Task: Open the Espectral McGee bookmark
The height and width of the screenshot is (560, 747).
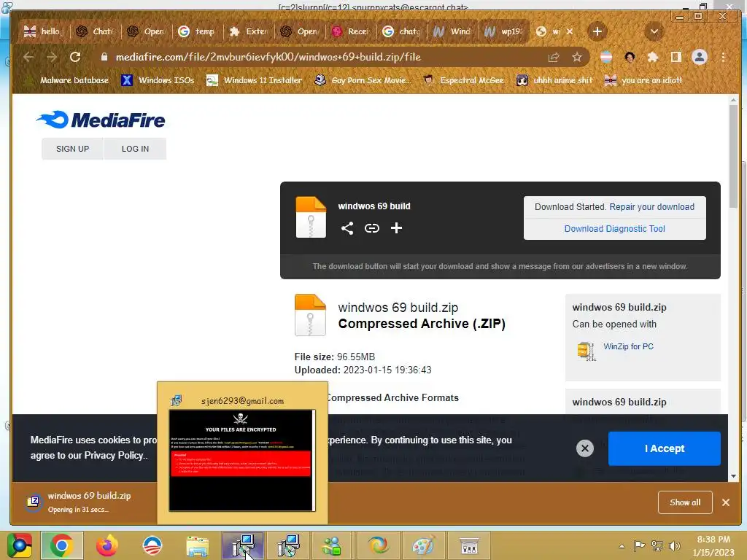Action: [464, 80]
